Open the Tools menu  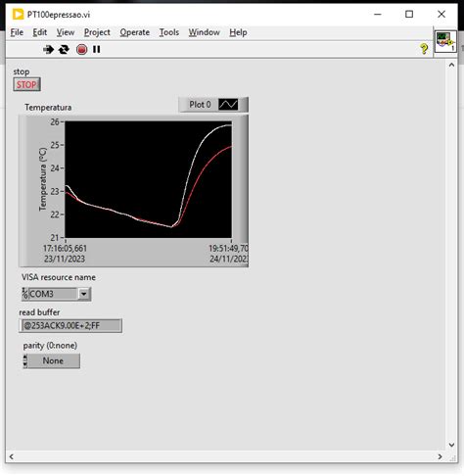click(x=169, y=32)
